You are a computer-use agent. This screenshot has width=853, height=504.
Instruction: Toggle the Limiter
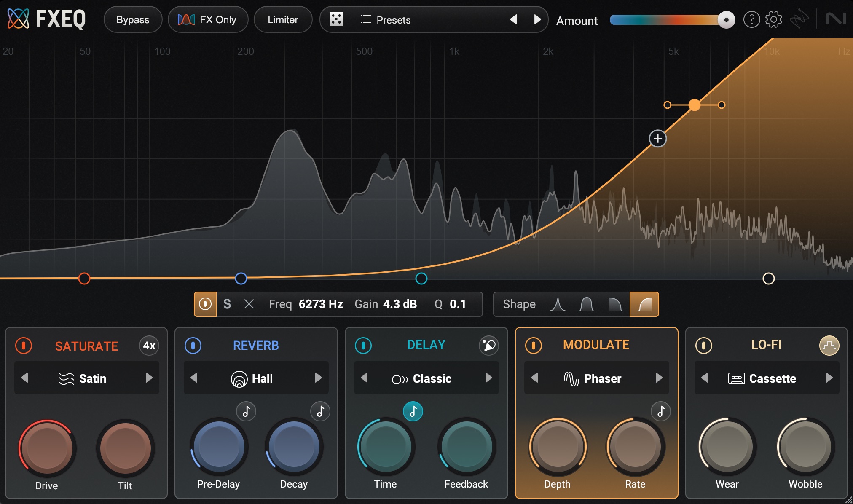(283, 19)
